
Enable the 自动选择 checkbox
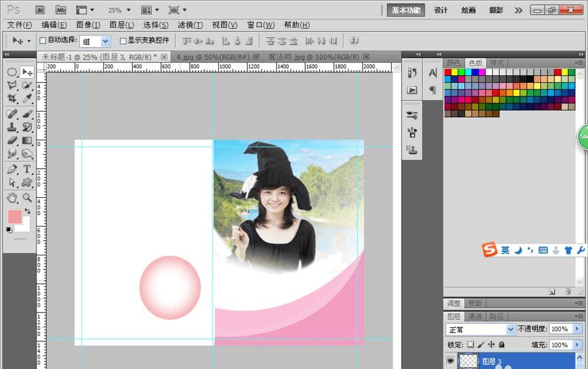[42, 41]
